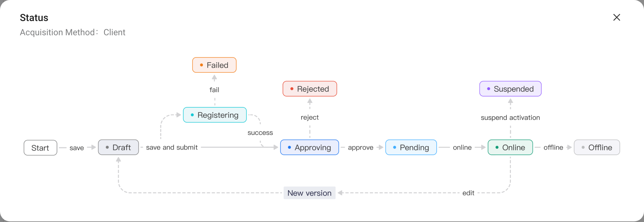
Task: Click the 'edit' transition label
Action: click(468, 193)
